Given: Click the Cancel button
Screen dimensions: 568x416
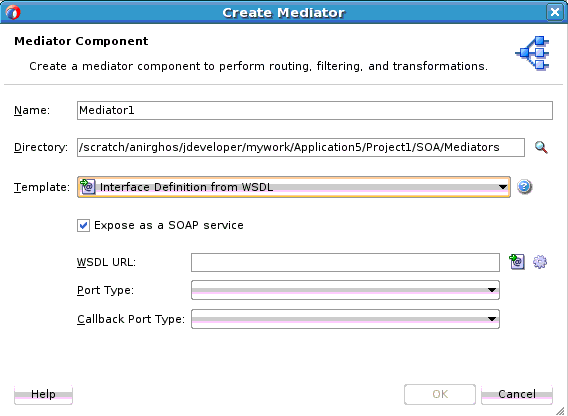Looking at the screenshot, I should (517, 394).
